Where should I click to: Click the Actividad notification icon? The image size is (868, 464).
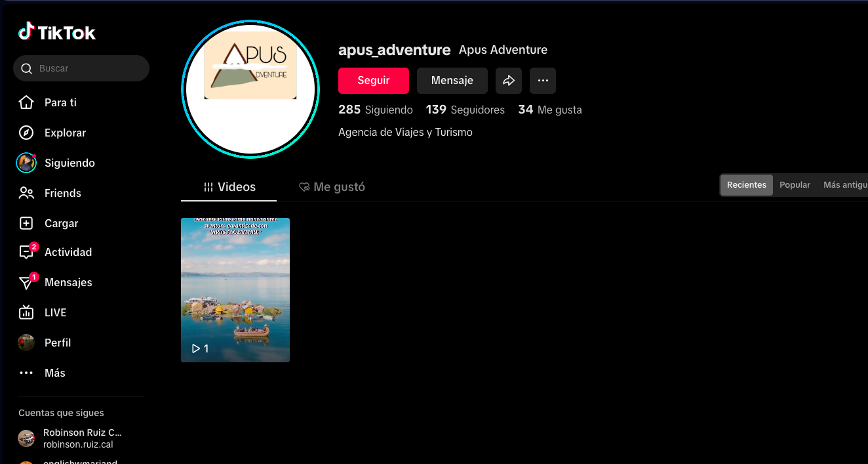click(x=26, y=252)
